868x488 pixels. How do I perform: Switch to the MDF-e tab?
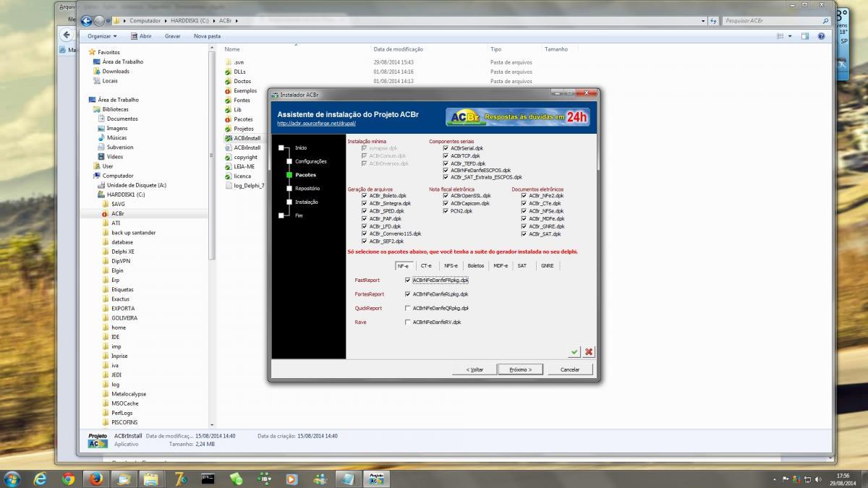[x=501, y=266]
